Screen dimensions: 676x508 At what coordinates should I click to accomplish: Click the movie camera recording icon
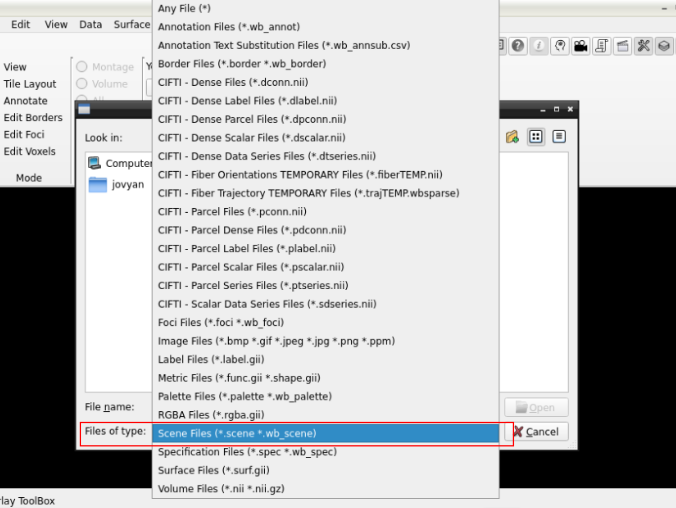581,46
